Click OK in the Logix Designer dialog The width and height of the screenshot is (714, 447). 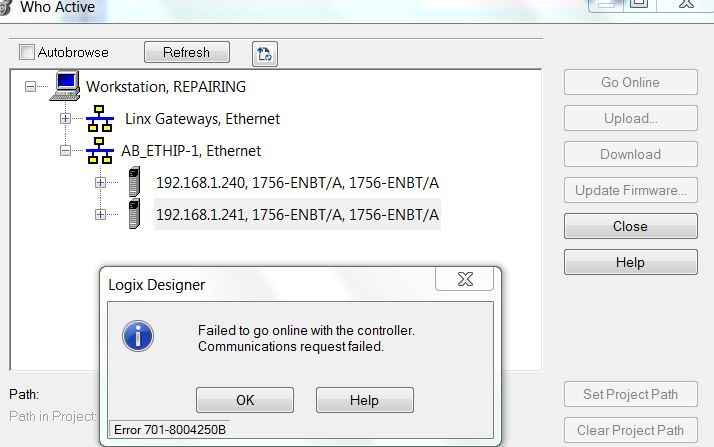[x=245, y=400]
